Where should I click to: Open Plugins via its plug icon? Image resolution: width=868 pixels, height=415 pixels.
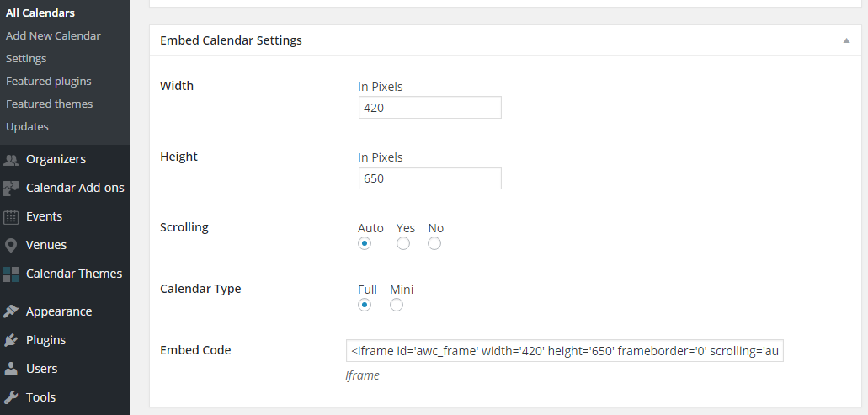[x=11, y=340]
